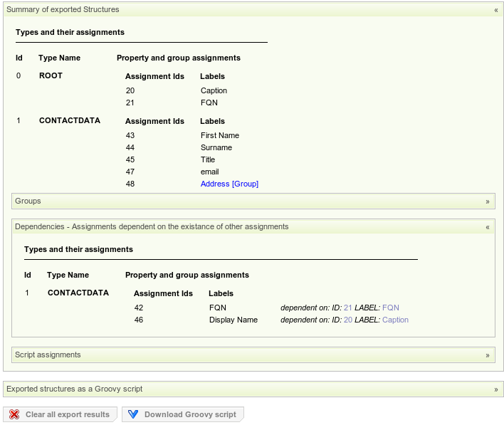The width and height of the screenshot is (504, 425).
Task: Follow the dependent ID 20 link
Action: click(x=347, y=320)
